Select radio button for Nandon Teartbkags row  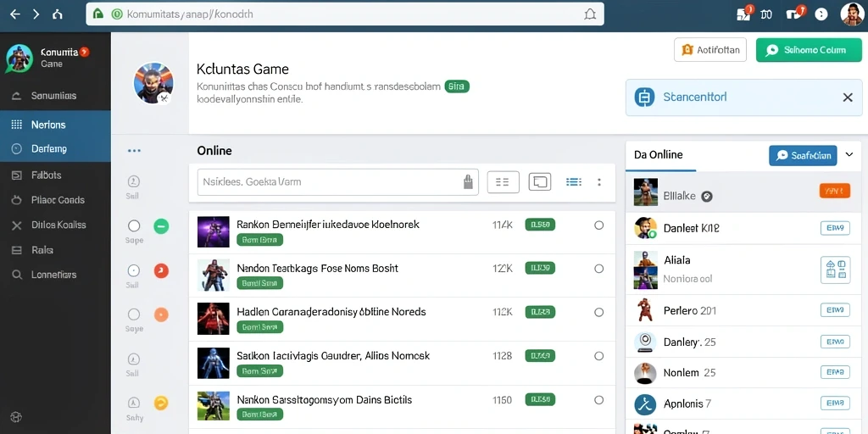tap(598, 269)
